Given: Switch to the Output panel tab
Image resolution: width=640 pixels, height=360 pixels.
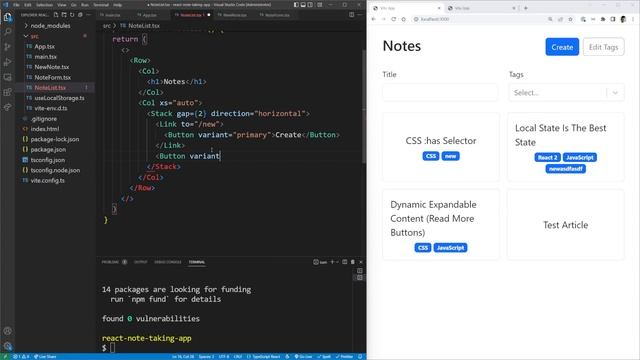Looking at the screenshot, I should [x=140, y=262].
